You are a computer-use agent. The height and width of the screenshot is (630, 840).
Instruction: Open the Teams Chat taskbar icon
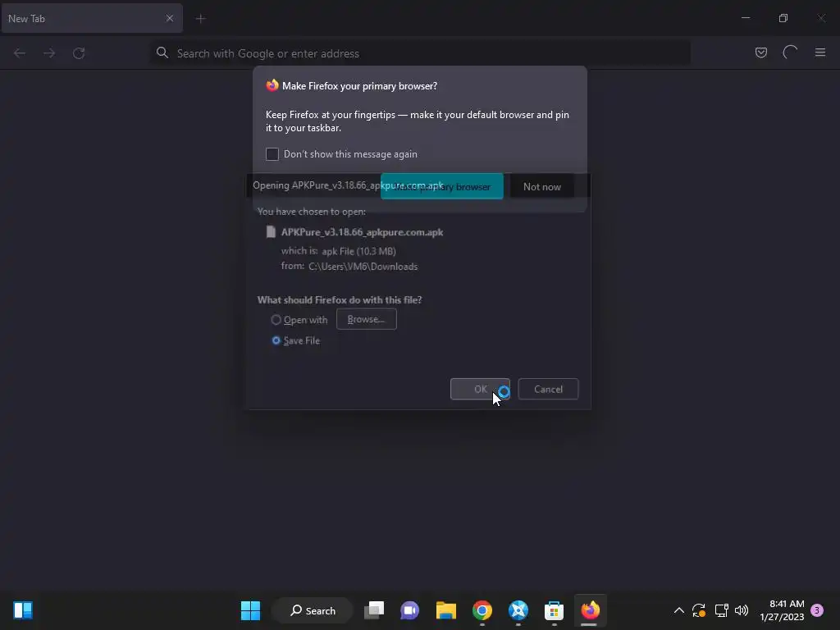point(410,610)
